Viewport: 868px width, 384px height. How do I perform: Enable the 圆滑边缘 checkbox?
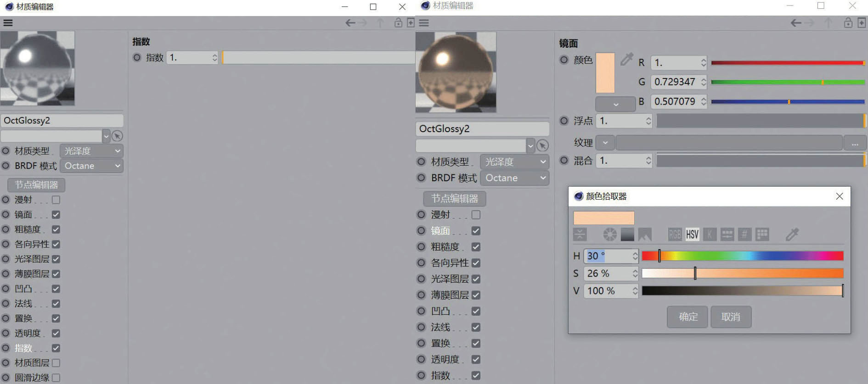click(x=56, y=378)
